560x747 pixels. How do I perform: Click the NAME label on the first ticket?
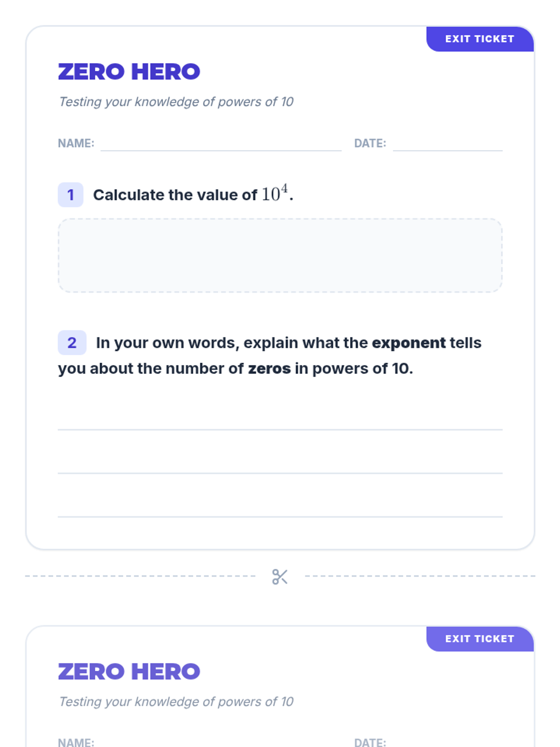76,143
